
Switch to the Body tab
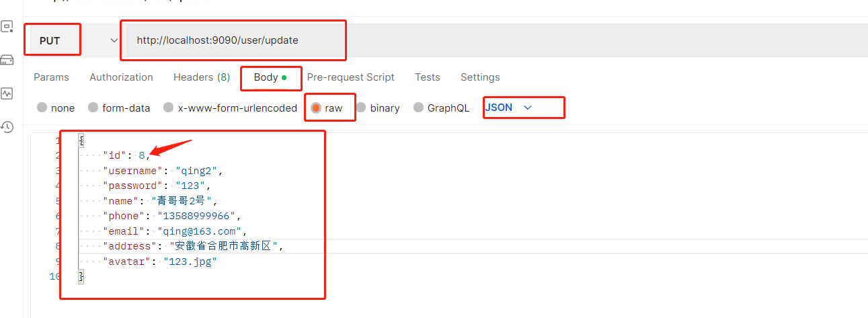point(270,77)
